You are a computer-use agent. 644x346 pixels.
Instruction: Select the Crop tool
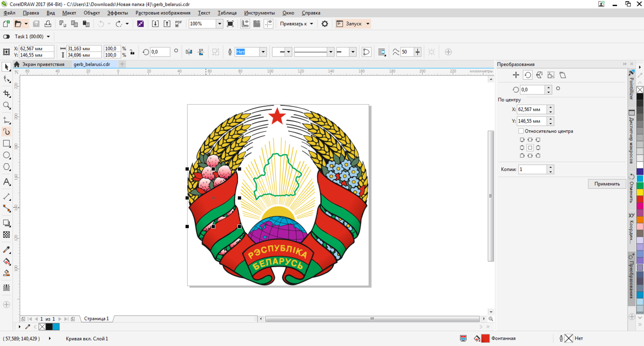(x=6, y=93)
